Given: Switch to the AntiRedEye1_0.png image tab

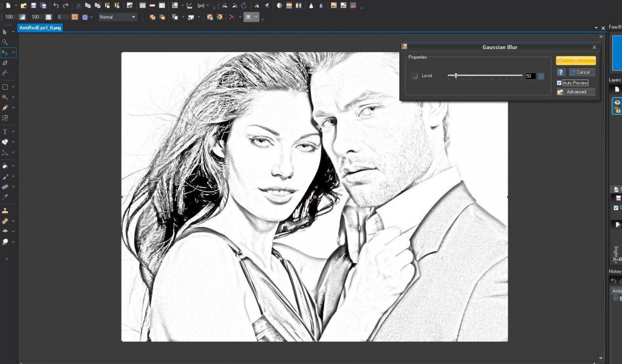Looking at the screenshot, I should tap(39, 27).
